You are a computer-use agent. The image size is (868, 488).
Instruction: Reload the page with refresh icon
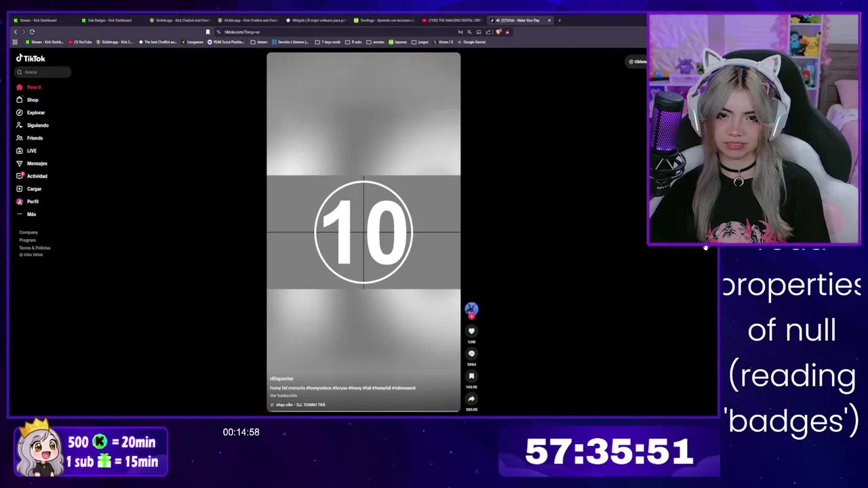click(32, 32)
